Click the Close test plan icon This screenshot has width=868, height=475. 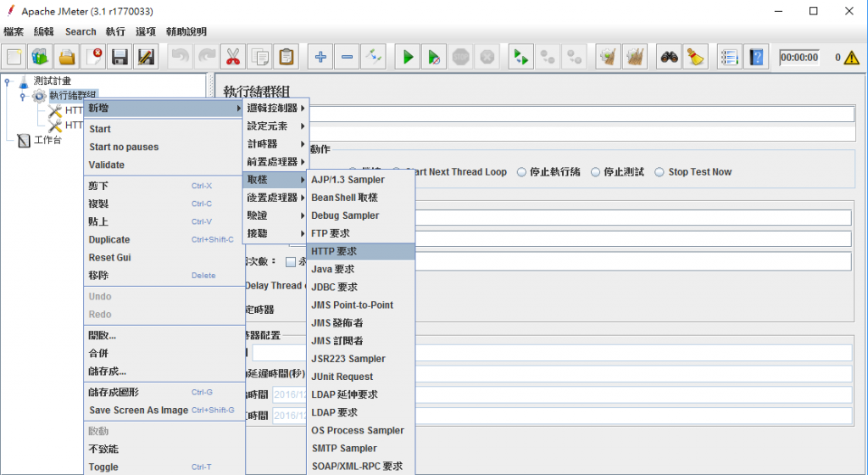click(x=93, y=57)
